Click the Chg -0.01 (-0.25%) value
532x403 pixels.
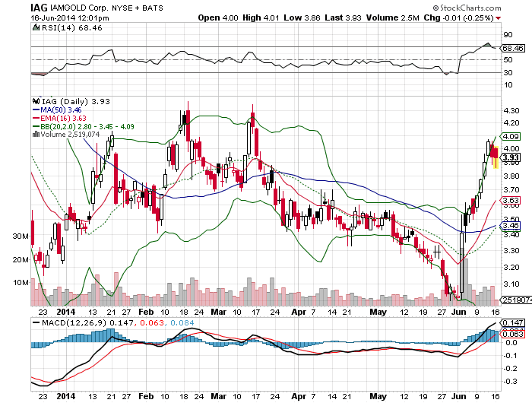458,17
